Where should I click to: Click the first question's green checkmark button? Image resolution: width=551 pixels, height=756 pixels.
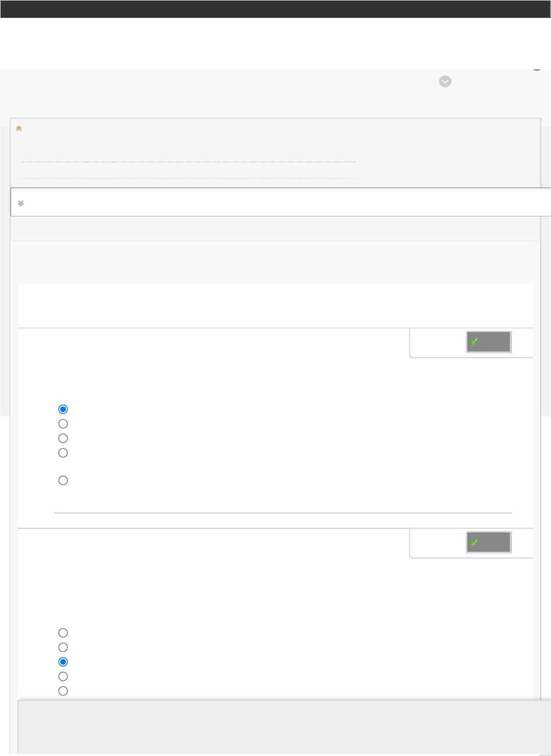[x=488, y=342]
